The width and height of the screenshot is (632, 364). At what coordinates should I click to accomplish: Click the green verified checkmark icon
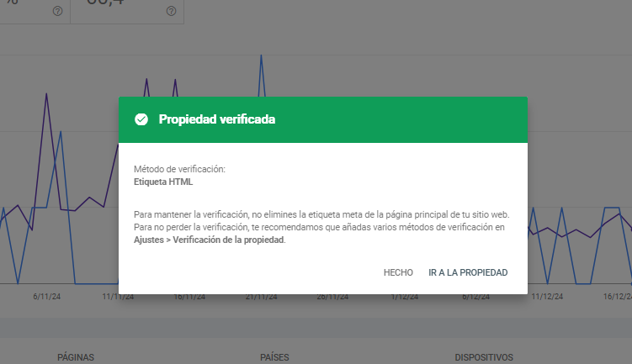click(141, 119)
